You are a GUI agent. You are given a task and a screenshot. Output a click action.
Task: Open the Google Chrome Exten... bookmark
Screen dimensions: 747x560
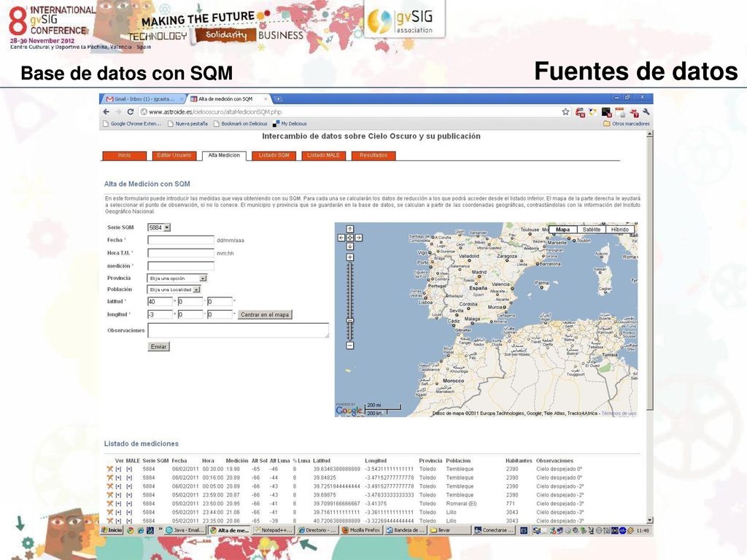point(133,124)
